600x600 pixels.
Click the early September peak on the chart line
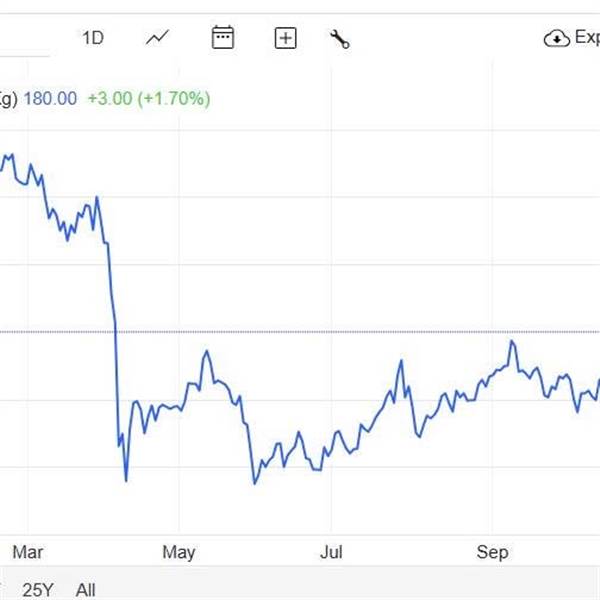coord(513,341)
